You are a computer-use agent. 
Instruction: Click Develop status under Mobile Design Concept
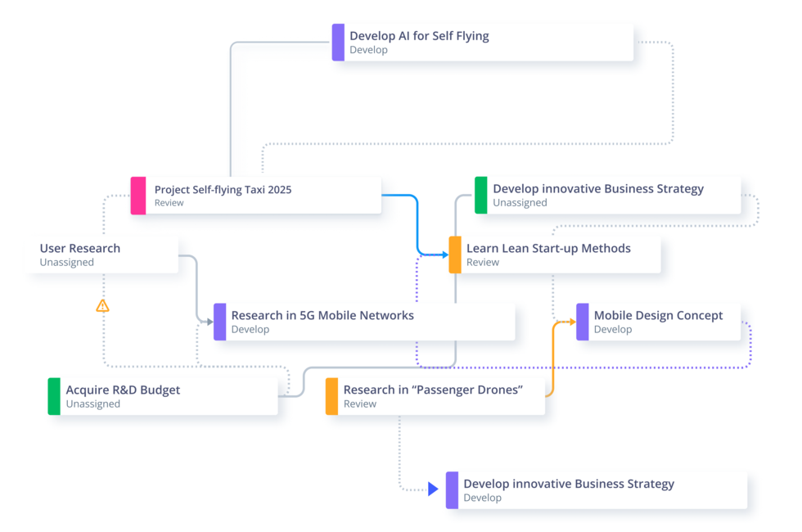[613, 329]
